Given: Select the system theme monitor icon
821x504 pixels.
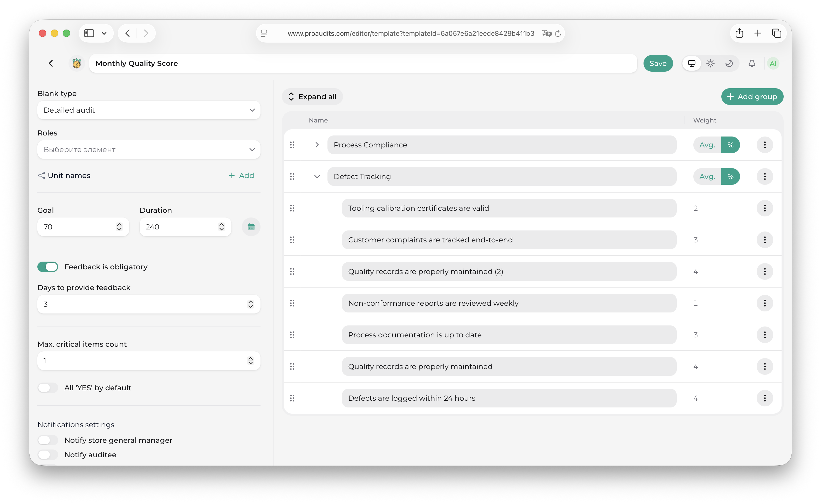Looking at the screenshot, I should point(692,63).
